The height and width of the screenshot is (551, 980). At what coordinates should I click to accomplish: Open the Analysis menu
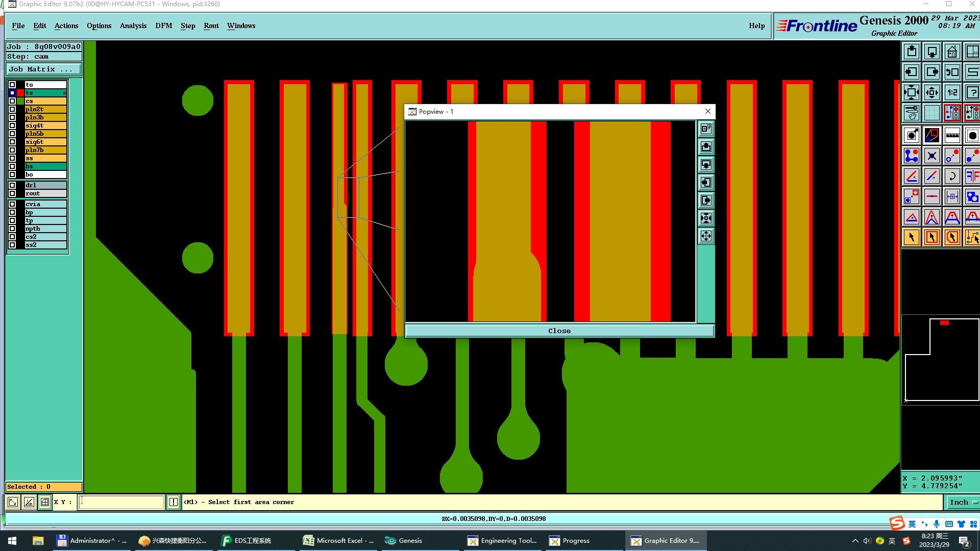click(133, 26)
